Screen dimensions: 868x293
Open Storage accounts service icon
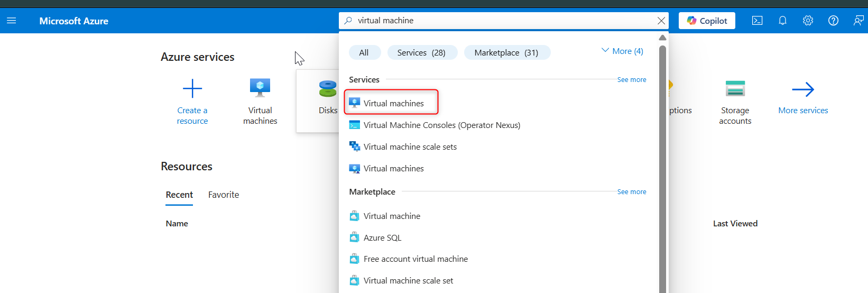735,88
